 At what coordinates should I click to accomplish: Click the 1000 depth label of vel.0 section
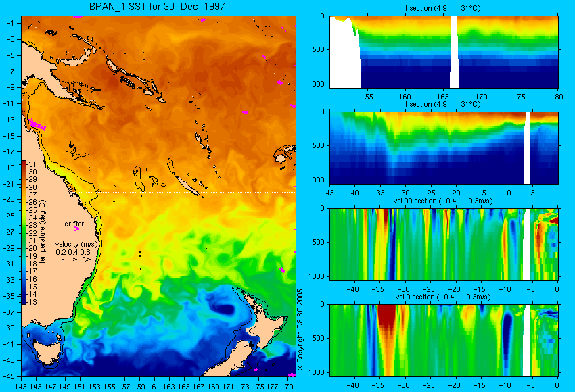click(x=317, y=372)
